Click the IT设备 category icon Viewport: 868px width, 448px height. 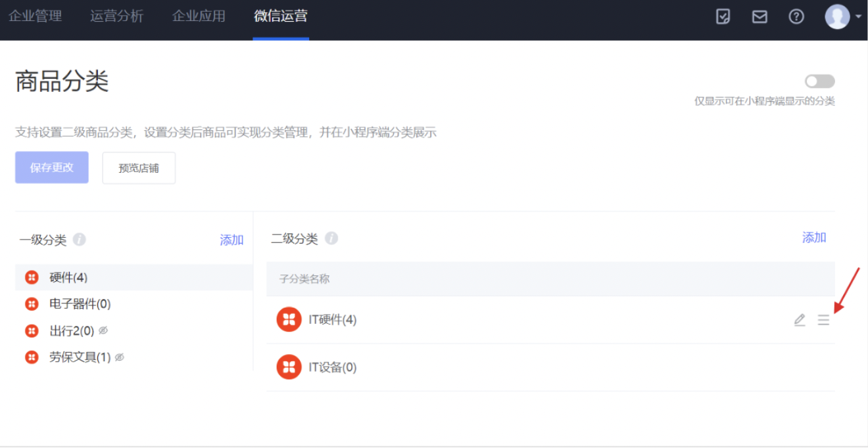coord(289,367)
